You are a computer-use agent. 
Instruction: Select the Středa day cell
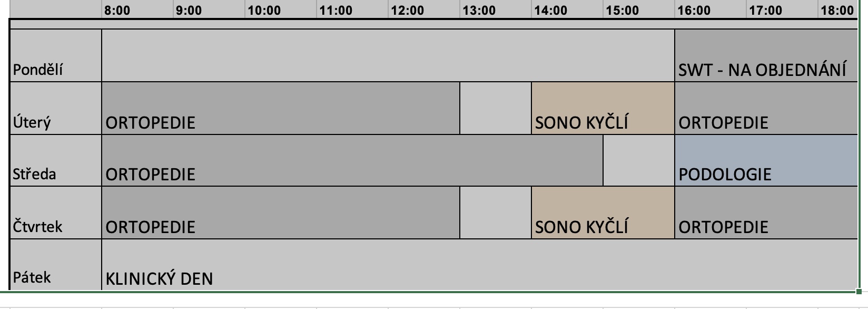point(55,161)
